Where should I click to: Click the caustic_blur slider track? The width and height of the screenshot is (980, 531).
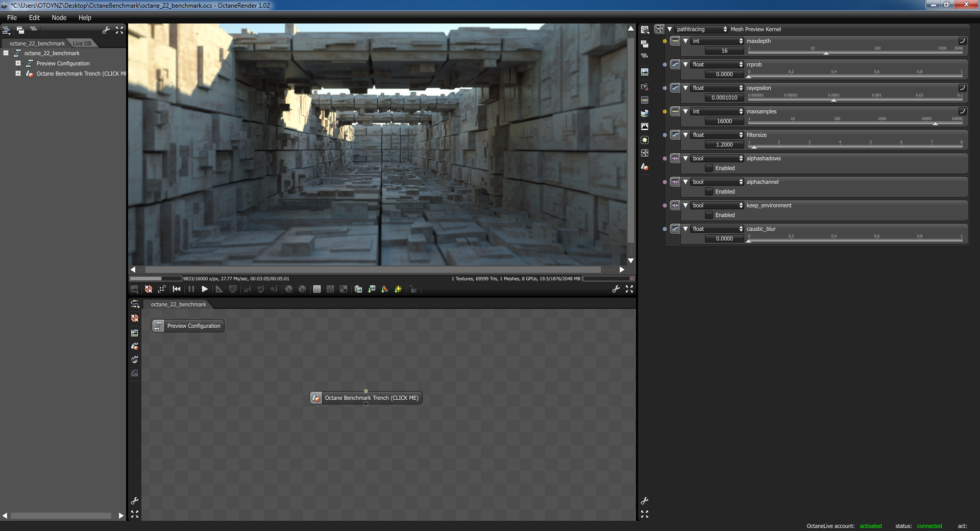click(x=855, y=240)
